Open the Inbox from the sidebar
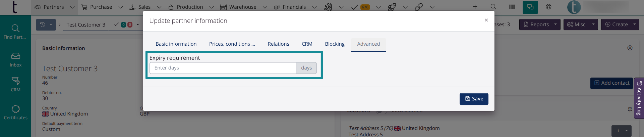 [15, 59]
